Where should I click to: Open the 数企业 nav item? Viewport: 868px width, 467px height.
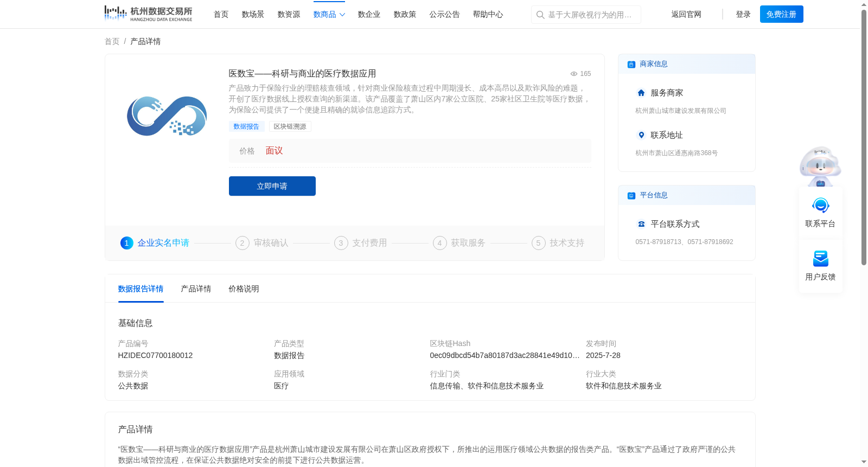(369, 15)
